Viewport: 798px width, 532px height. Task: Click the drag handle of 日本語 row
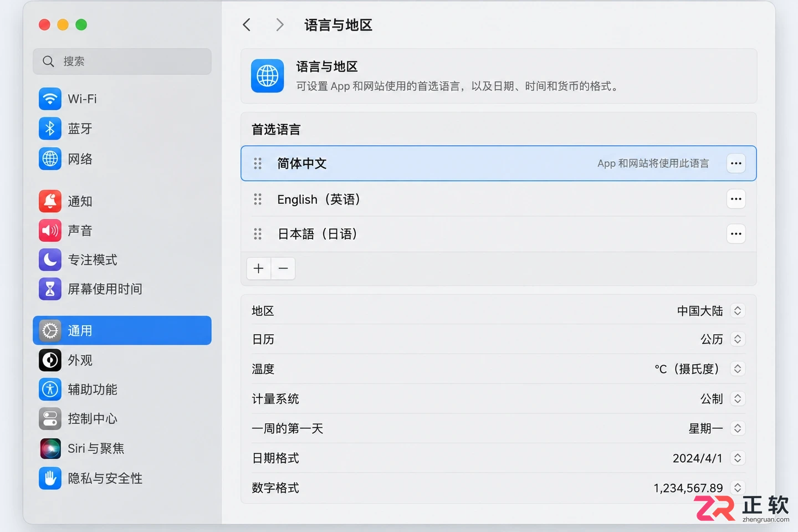pyautogui.click(x=258, y=234)
